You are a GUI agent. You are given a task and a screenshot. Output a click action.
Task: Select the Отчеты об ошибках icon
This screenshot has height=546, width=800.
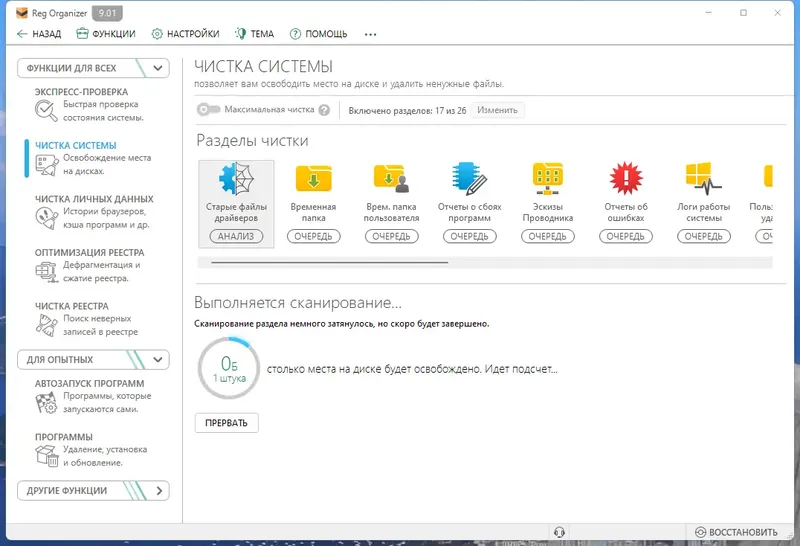[x=626, y=179]
